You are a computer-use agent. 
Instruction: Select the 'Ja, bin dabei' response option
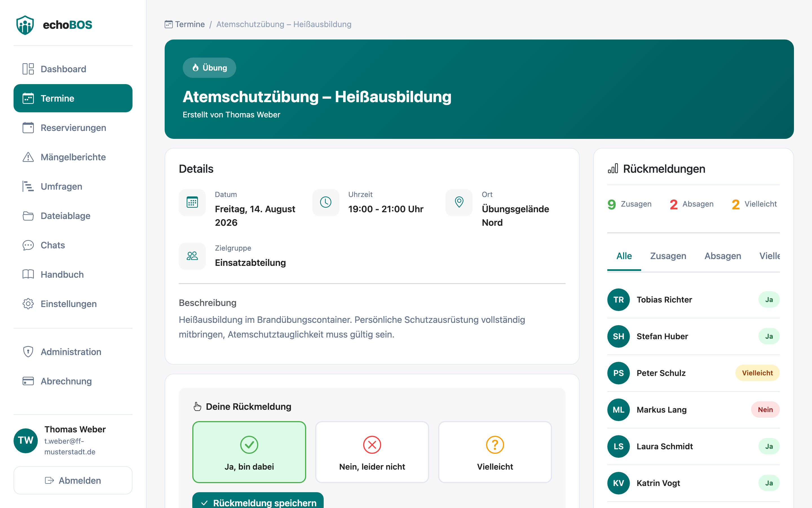coord(249,452)
